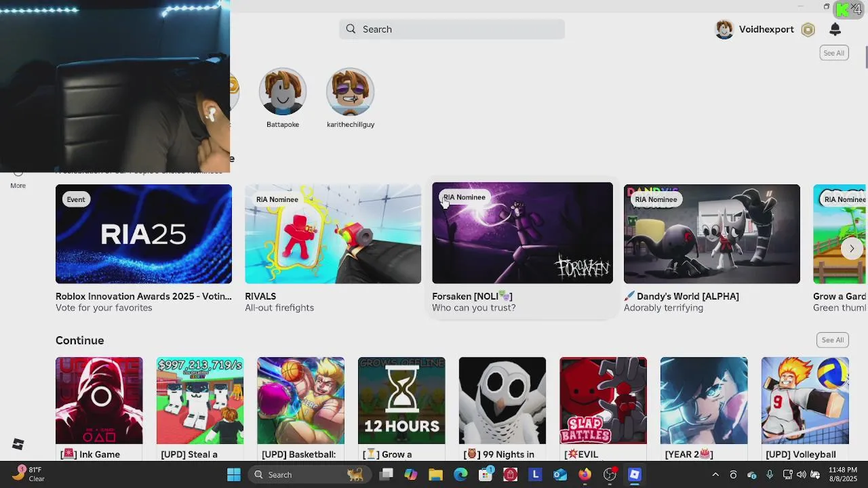Click the RIA Nominee badge on the RIVALS card

(277, 199)
